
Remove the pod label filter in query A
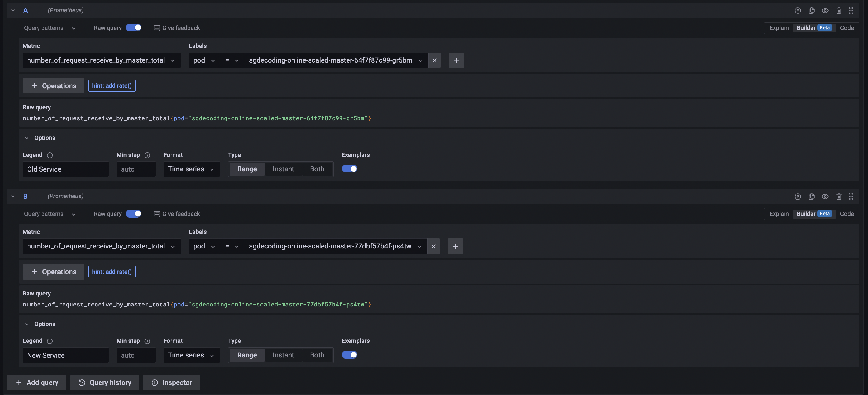pos(434,60)
